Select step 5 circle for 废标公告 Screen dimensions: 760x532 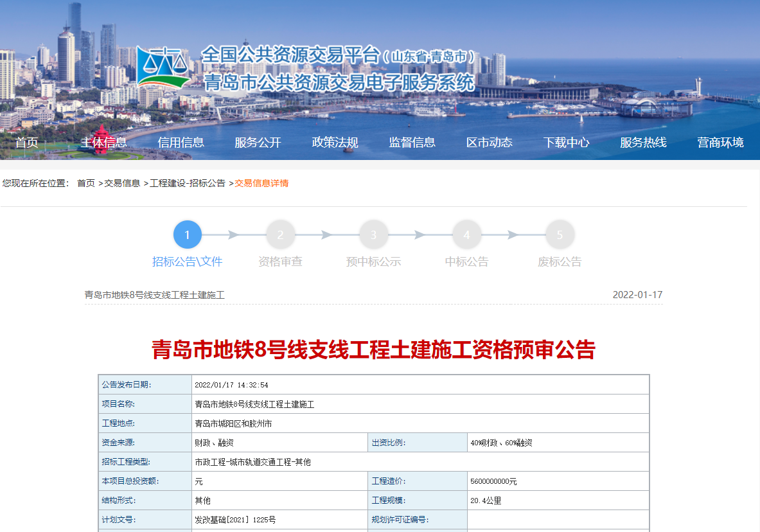pos(560,235)
